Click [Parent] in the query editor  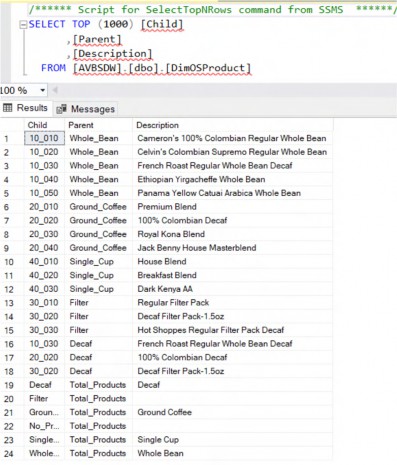(97, 39)
